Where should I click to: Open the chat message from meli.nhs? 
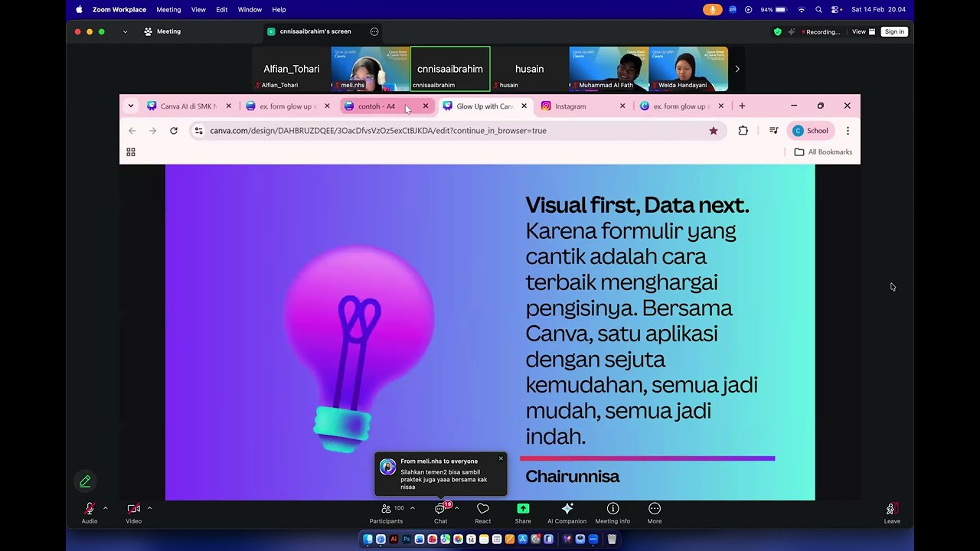click(x=440, y=474)
